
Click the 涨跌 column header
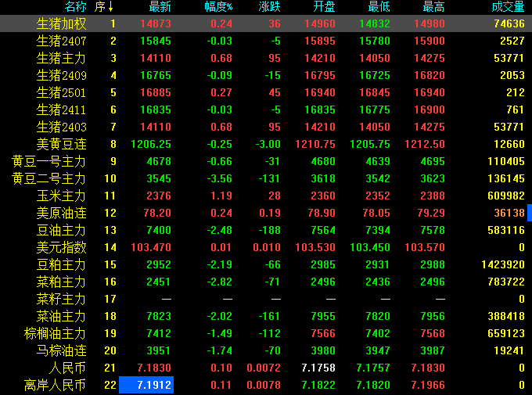tap(269, 6)
